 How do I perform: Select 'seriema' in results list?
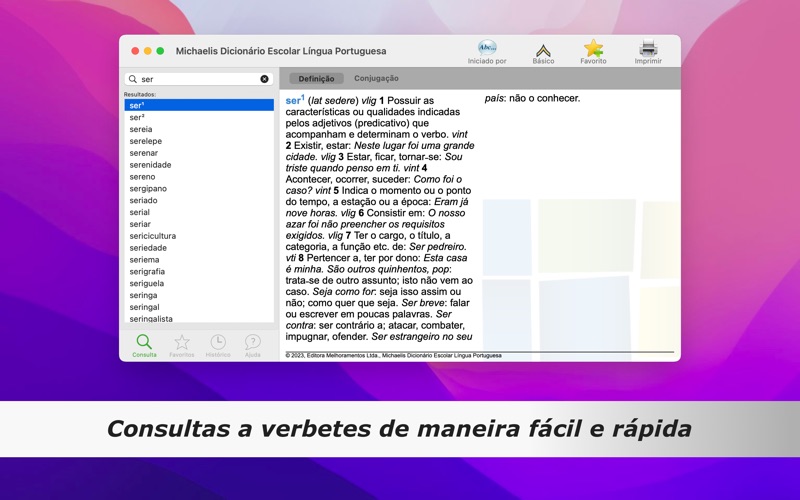[199, 260]
